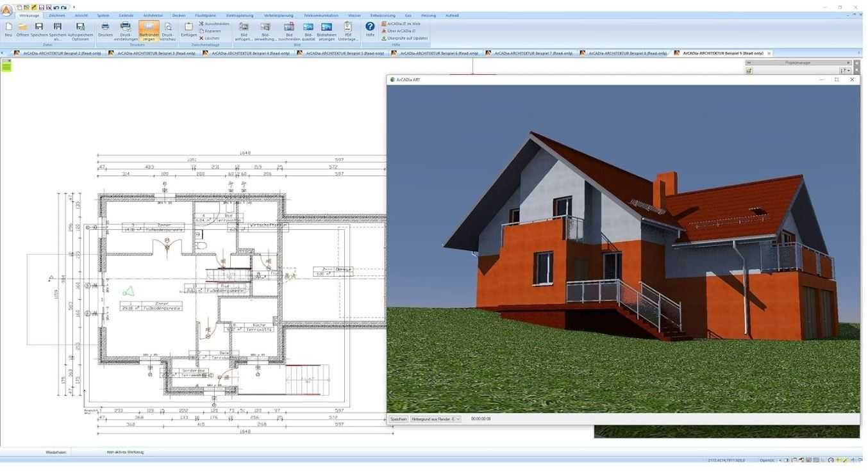Click redo arrow in quick access toolbar
The image size is (868, 472).
tap(63, 7)
